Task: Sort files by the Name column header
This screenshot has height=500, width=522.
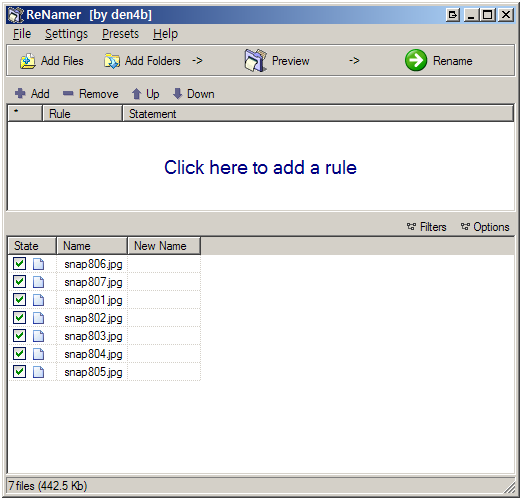Action: point(92,246)
